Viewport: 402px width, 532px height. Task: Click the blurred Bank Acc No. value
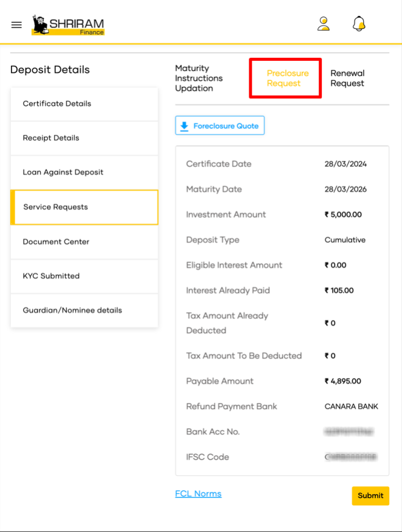click(x=348, y=432)
